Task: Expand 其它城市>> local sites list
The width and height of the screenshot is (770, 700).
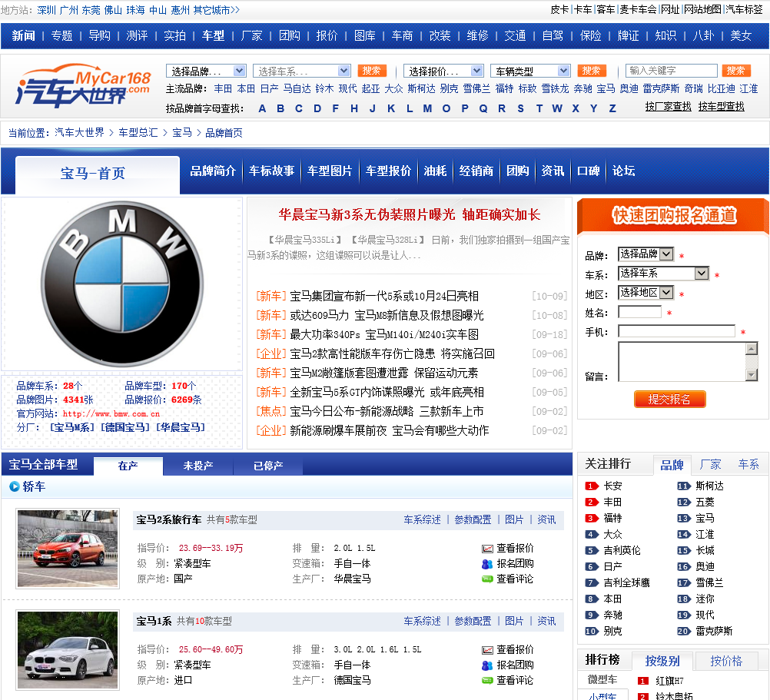Action: pyautogui.click(x=216, y=10)
